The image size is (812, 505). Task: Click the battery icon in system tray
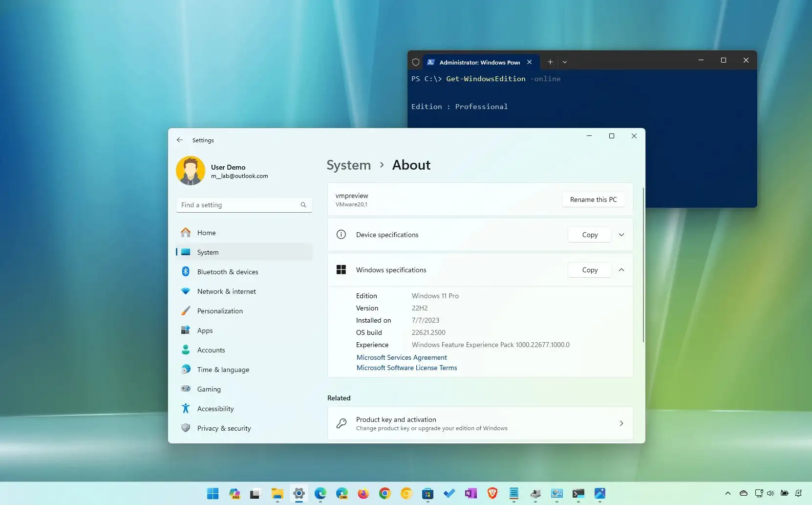[x=784, y=493]
